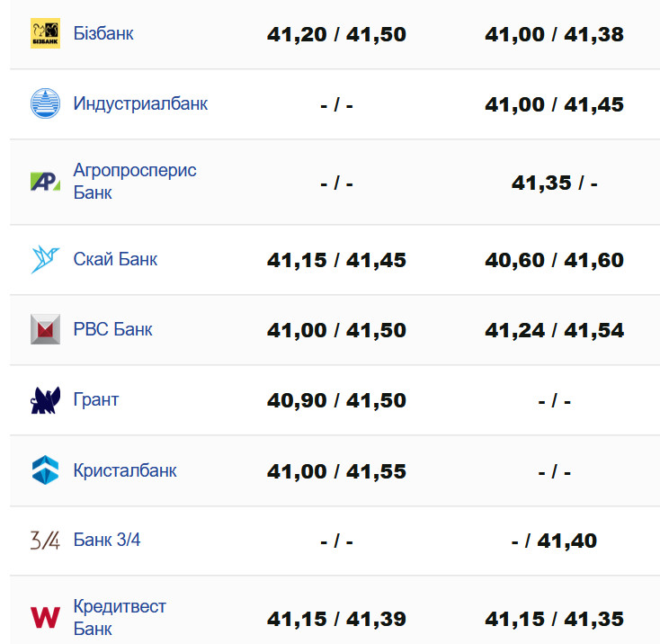Select the Банк 3/4 name link
This screenshot has width=660, height=644.
point(107,541)
